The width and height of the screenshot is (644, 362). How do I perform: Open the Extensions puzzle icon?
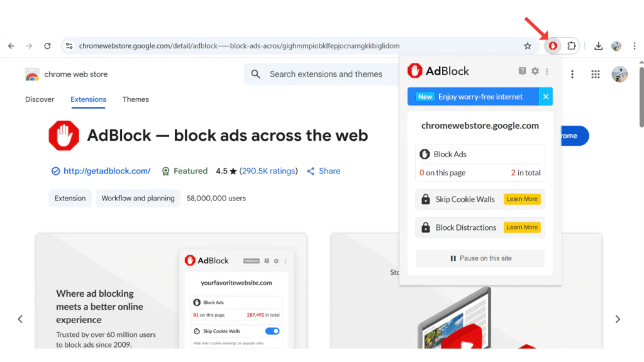coord(571,46)
